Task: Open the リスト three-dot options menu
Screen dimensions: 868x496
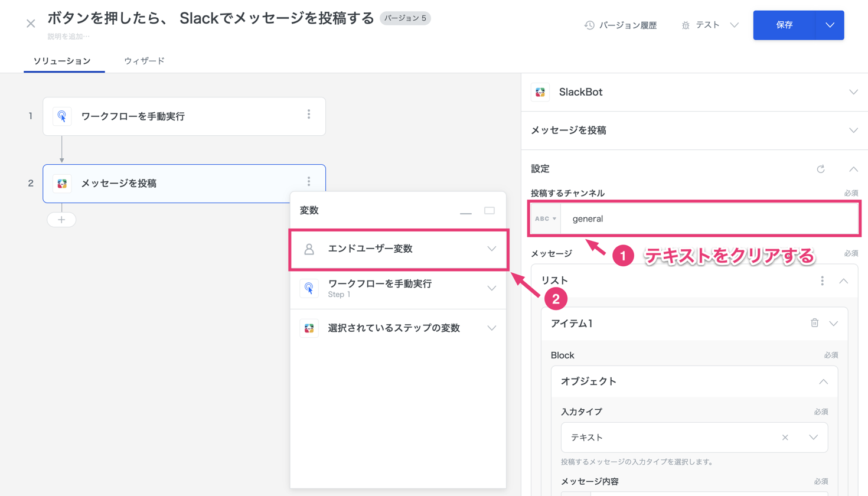Action: (x=822, y=281)
